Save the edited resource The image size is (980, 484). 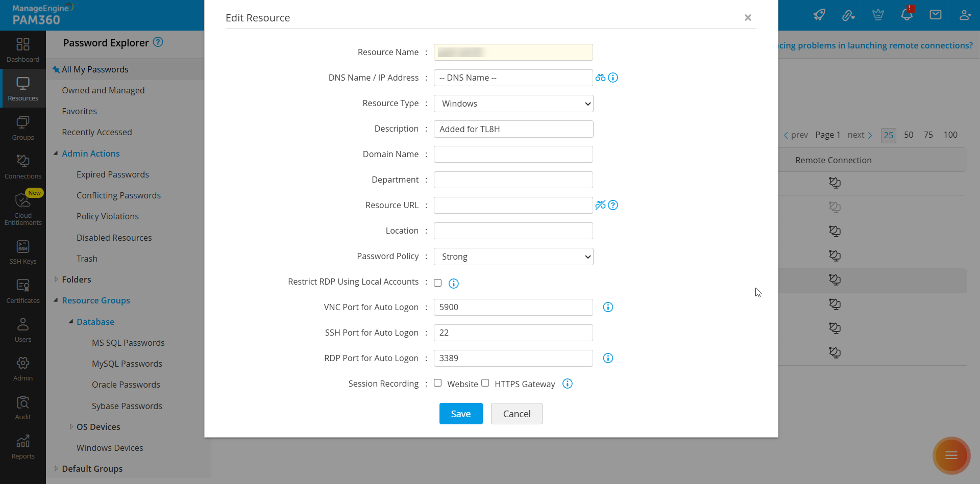click(x=461, y=414)
